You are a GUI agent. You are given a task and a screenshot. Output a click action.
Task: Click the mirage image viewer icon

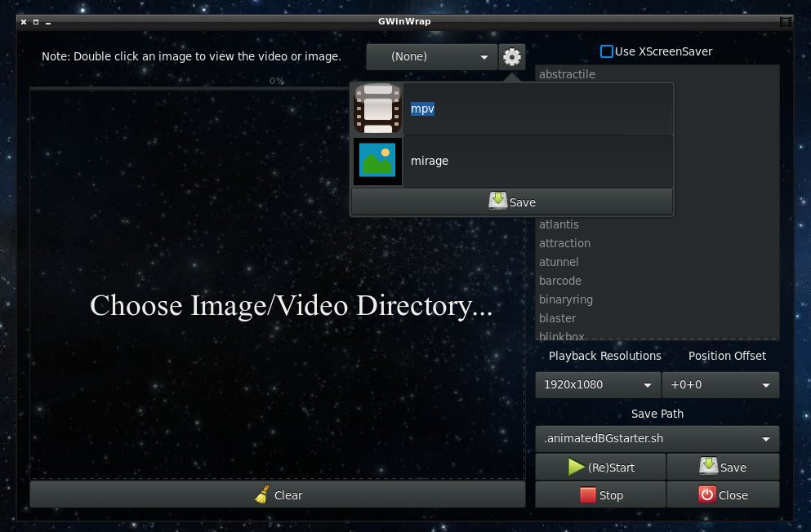(377, 161)
